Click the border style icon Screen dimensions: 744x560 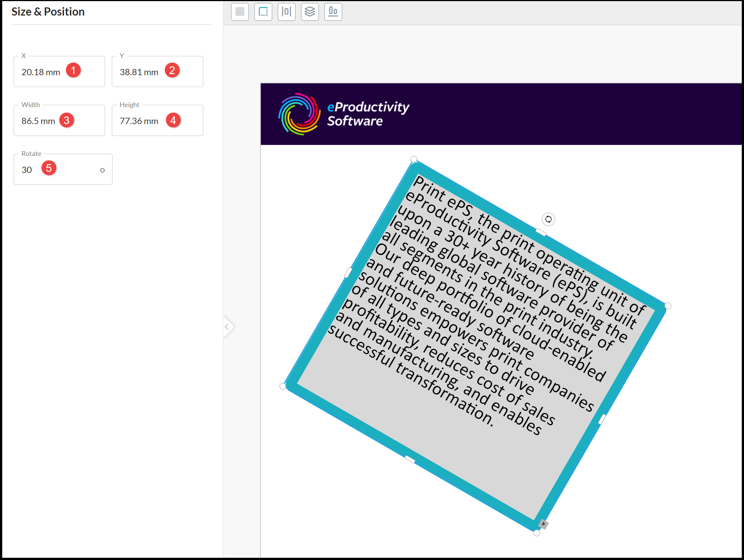tap(263, 12)
